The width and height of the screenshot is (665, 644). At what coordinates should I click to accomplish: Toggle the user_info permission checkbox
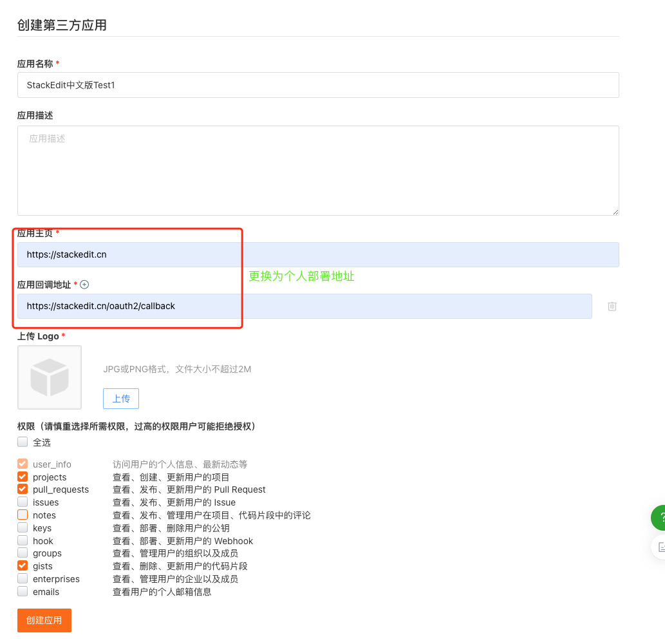(23, 464)
